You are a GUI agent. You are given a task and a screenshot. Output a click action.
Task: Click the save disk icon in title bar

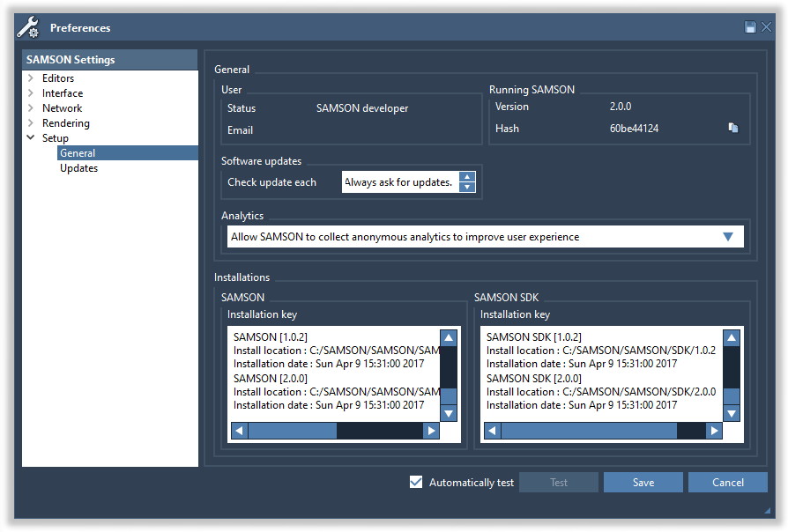tap(750, 27)
